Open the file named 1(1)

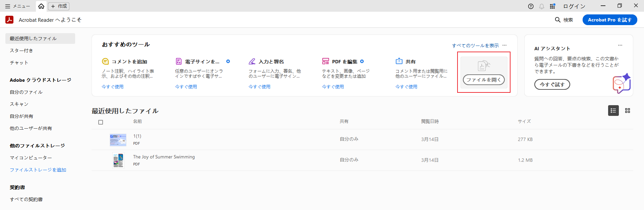(137, 136)
